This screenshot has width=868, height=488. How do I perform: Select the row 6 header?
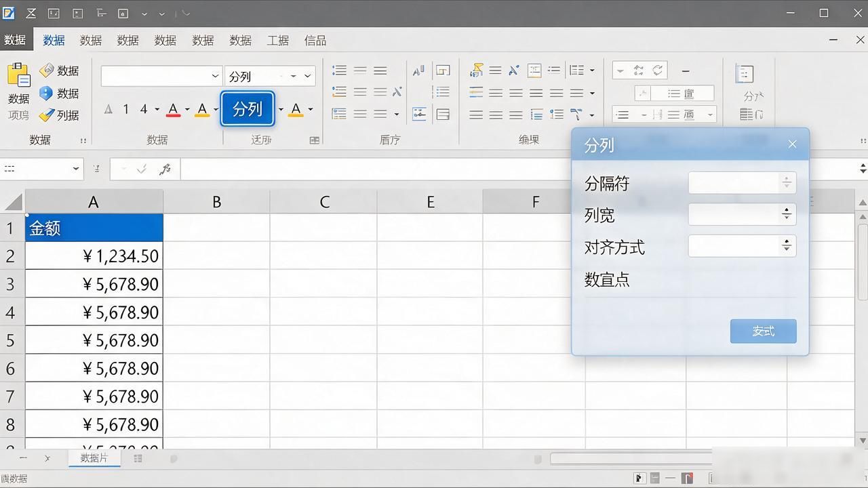pyautogui.click(x=11, y=368)
